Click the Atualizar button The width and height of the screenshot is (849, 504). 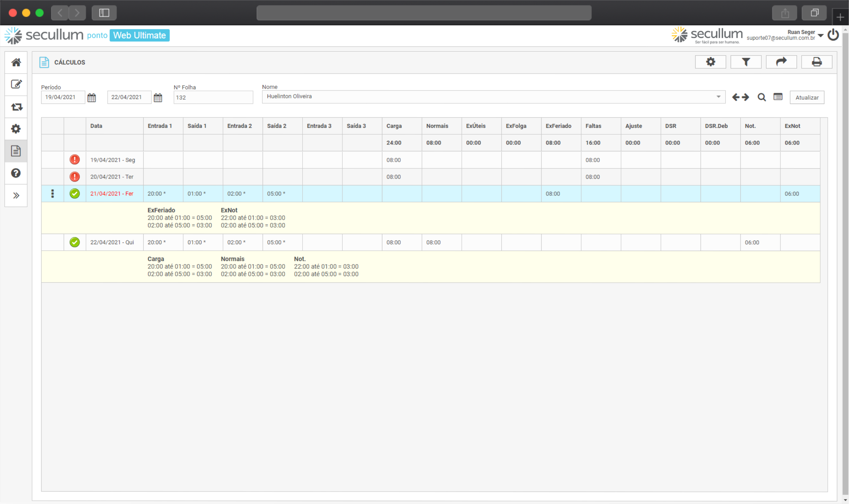tap(806, 97)
